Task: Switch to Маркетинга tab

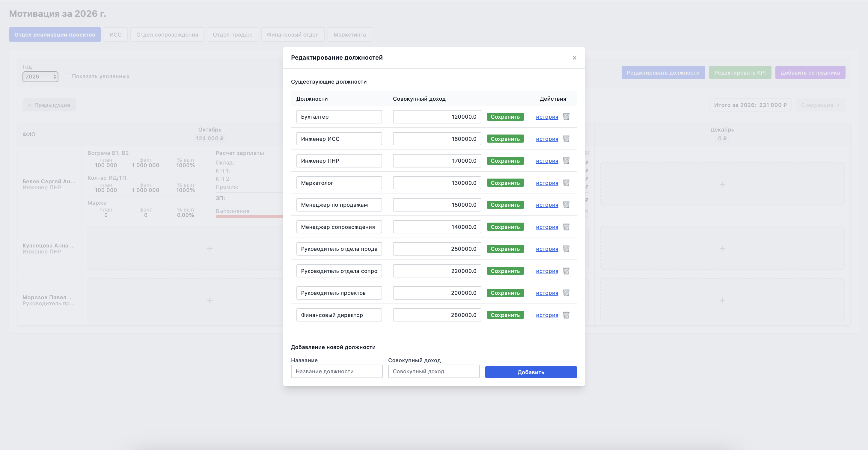Action: pos(350,35)
